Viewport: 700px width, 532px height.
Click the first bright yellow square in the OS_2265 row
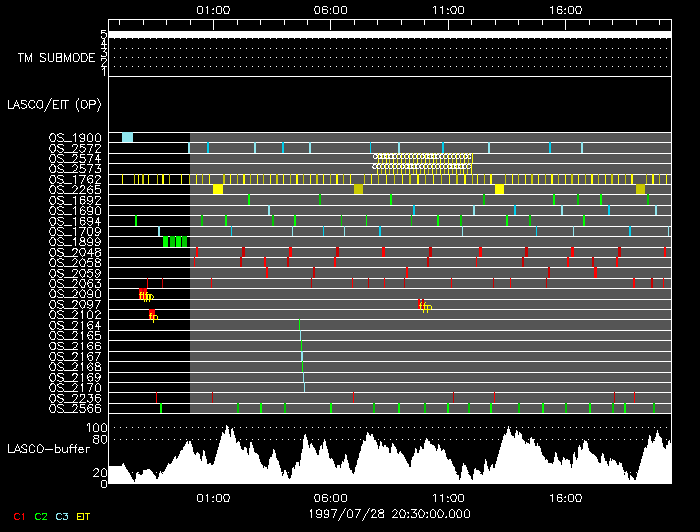pos(218,189)
